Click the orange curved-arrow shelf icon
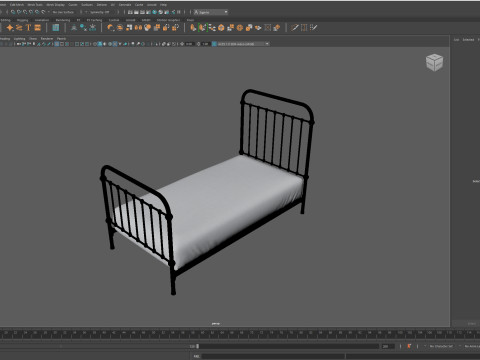This screenshot has width=480, height=360. tap(111, 28)
